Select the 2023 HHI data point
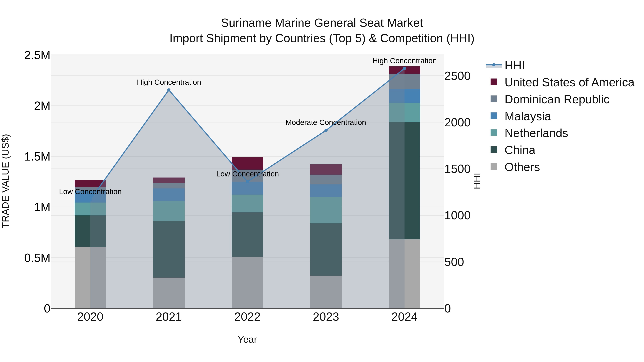 coord(326,130)
